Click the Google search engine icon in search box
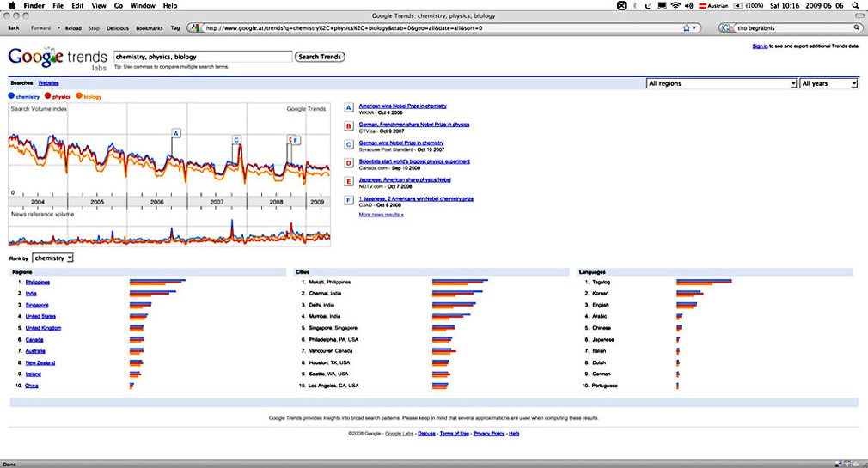The height and width of the screenshot is (468, 868). 725,27
